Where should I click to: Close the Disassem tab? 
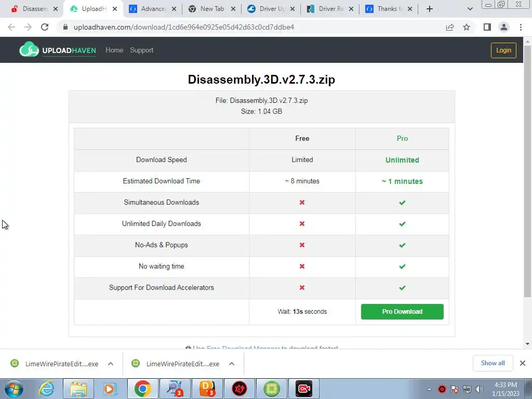pyautogui.click(x=56, y=9)
